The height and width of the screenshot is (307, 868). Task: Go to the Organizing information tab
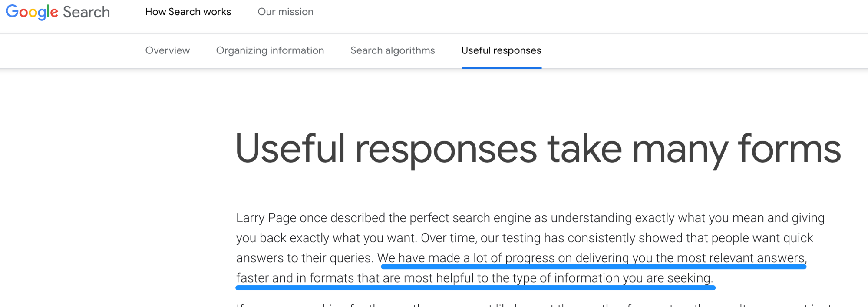pyautogui.click(x=270, y=50)
